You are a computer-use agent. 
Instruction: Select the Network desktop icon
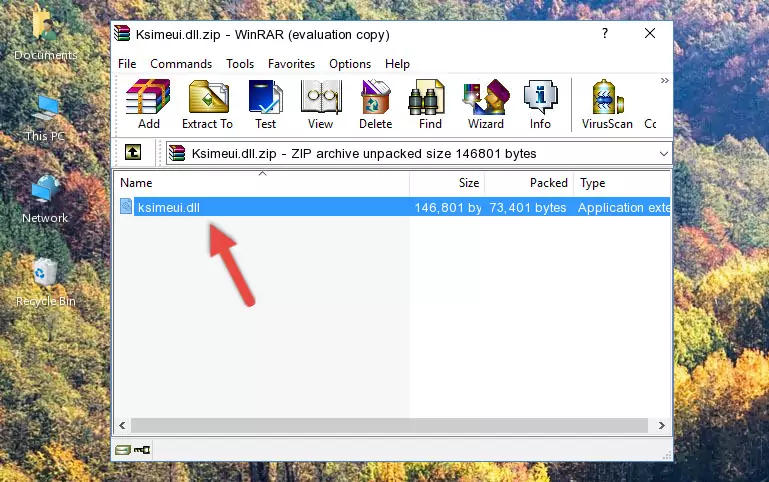pyautogui.click(x=45, y=199)
